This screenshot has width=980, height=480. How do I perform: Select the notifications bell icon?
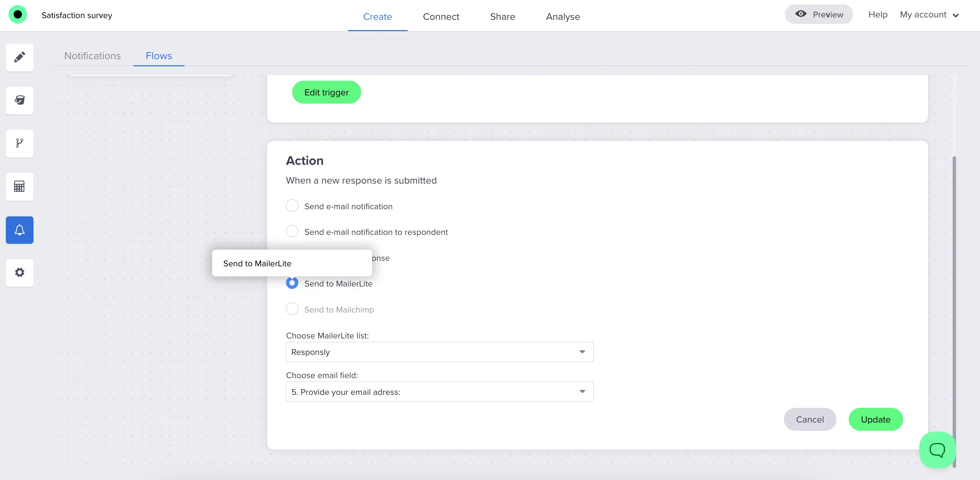coord(19,230)
